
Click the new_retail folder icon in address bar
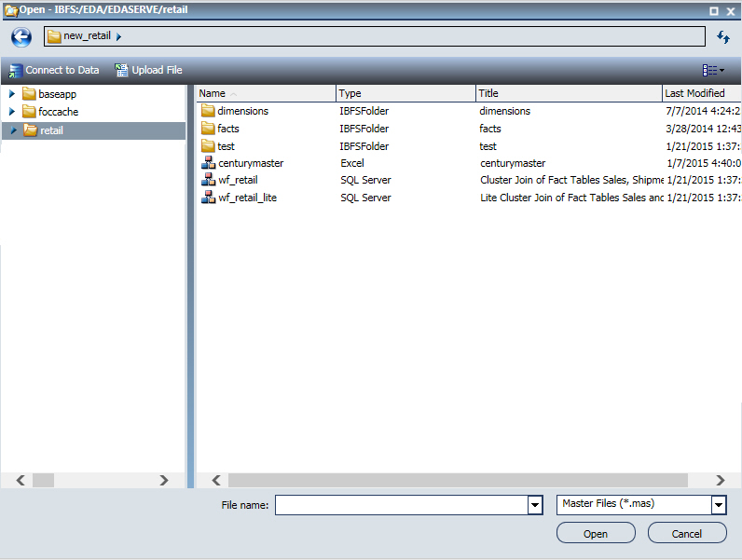(54, 36)
